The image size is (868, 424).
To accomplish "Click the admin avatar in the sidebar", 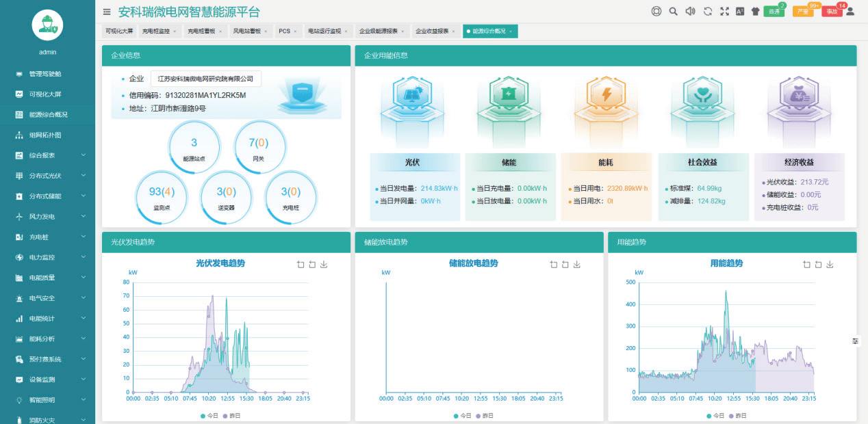I will pos(47,26).
